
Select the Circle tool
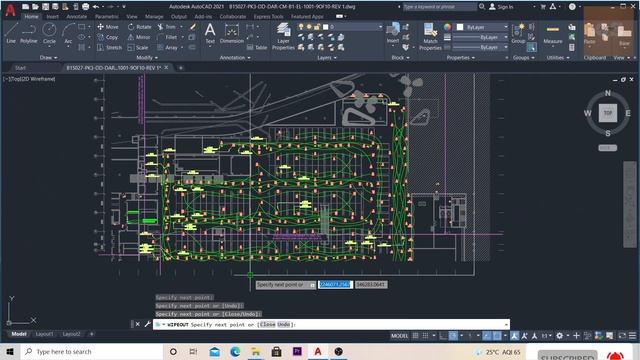click(49, 33)
